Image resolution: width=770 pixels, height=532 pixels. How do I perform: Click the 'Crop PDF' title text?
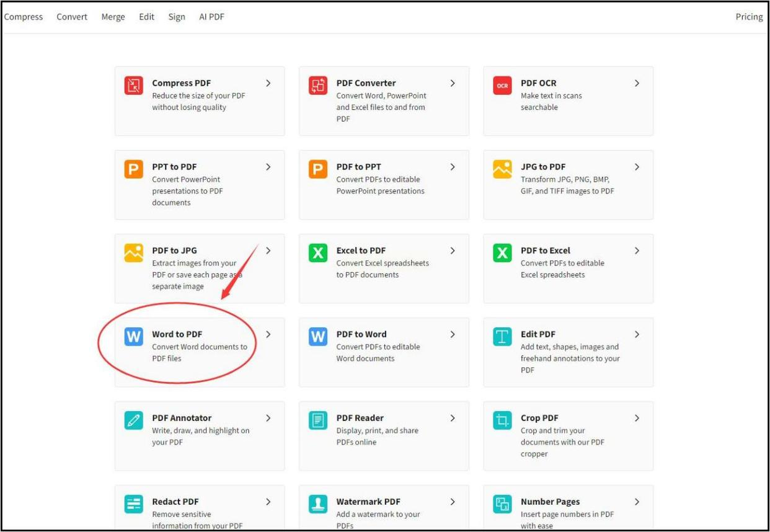click(x=539, y=418)
